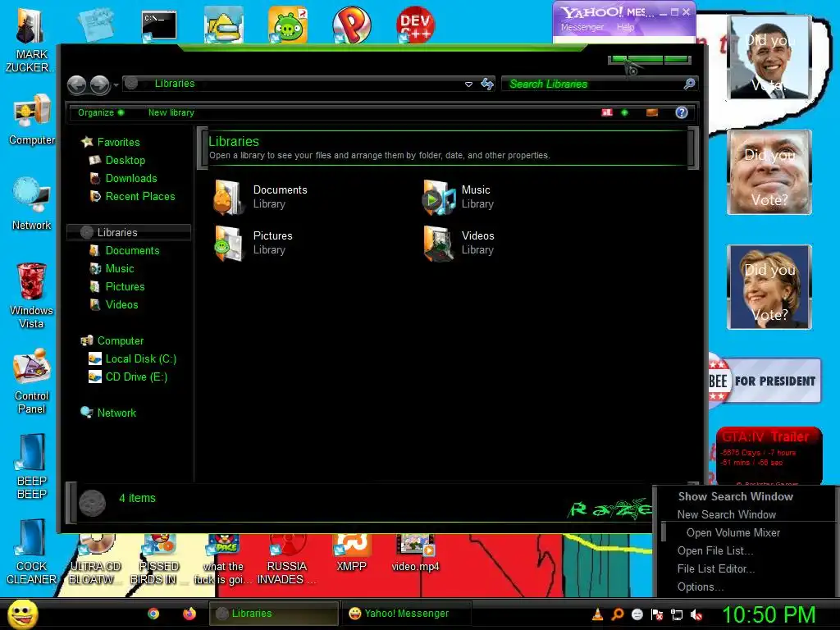Toggle the preview pane icon

coord(652,112)
